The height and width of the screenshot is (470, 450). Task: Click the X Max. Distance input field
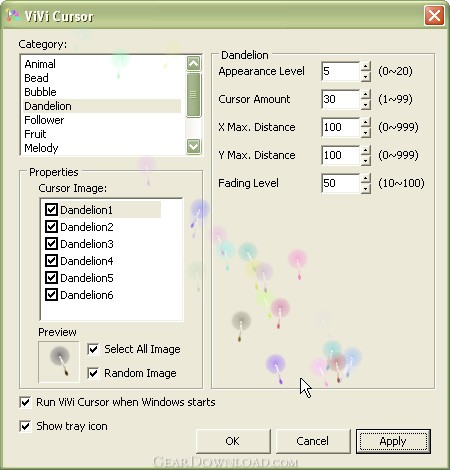[341, 127]
